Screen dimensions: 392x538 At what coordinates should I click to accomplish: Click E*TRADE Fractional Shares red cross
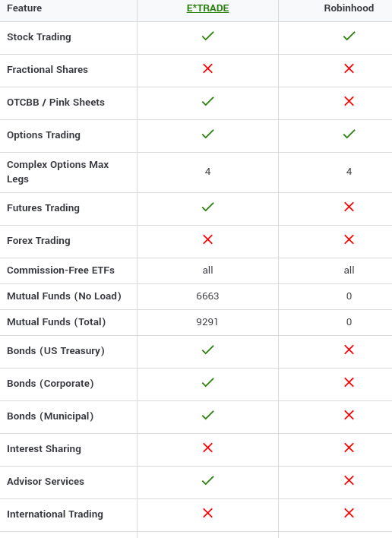coord(207,68)
